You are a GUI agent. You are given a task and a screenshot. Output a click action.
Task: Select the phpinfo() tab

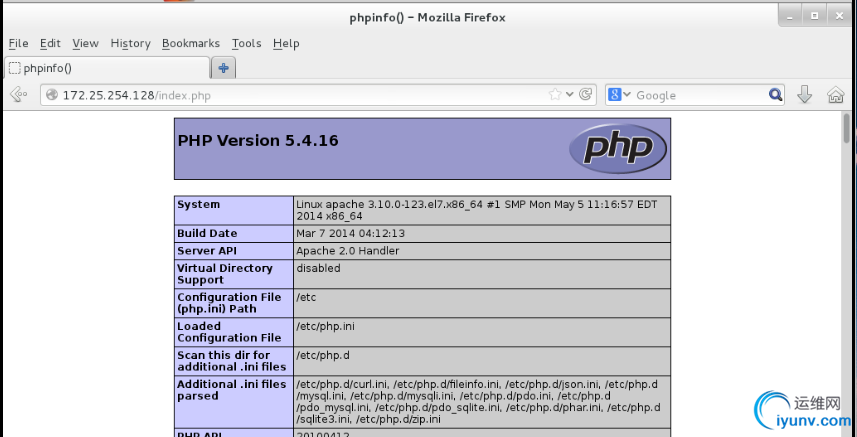[x=107, y=68]
